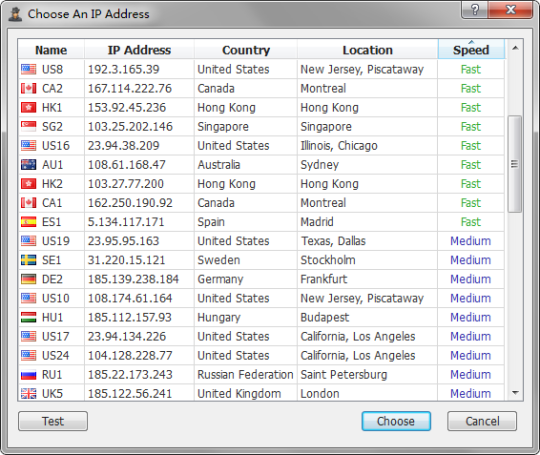Click the Test button
The width and height of the screenshot is (540, 455).
click(53, 421)
